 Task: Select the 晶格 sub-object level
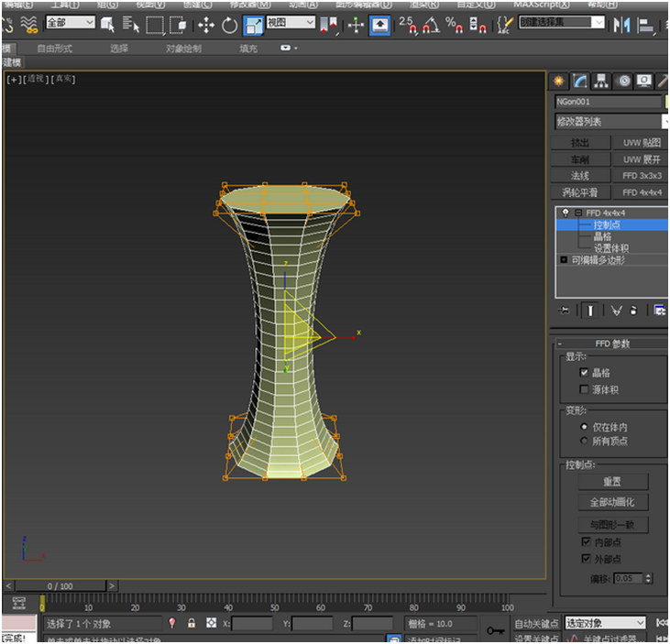602,236
